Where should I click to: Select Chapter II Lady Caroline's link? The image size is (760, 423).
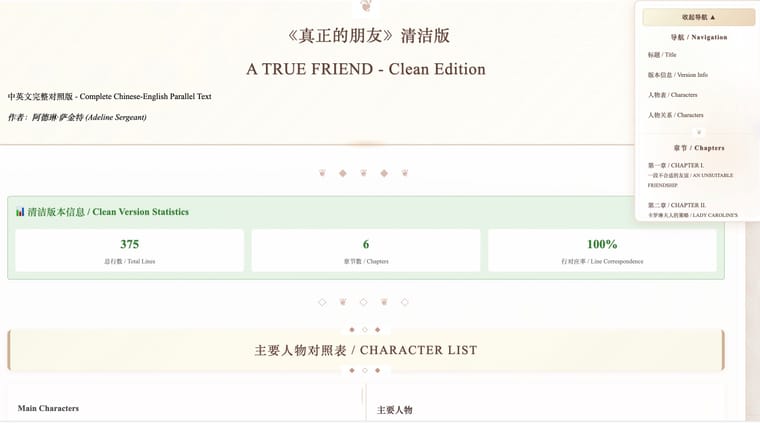tap(693, 210)
